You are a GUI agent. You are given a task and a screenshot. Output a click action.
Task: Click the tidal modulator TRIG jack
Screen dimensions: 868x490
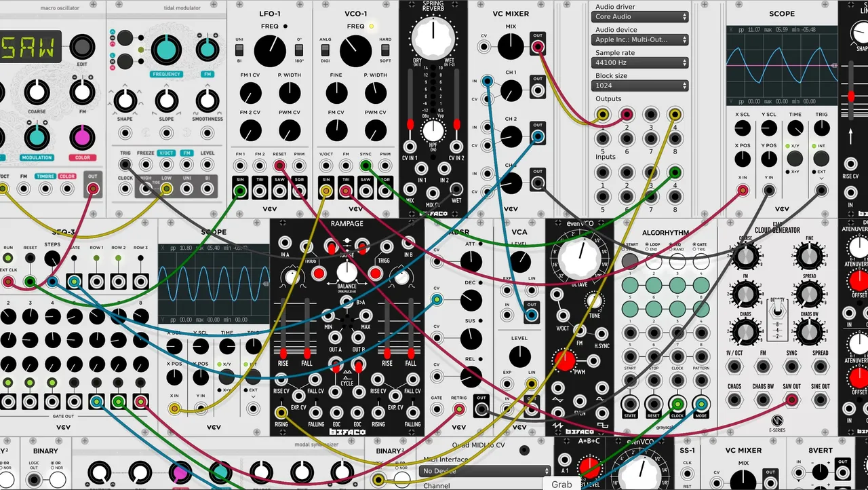pyautogui.click(x=125, y=165)
